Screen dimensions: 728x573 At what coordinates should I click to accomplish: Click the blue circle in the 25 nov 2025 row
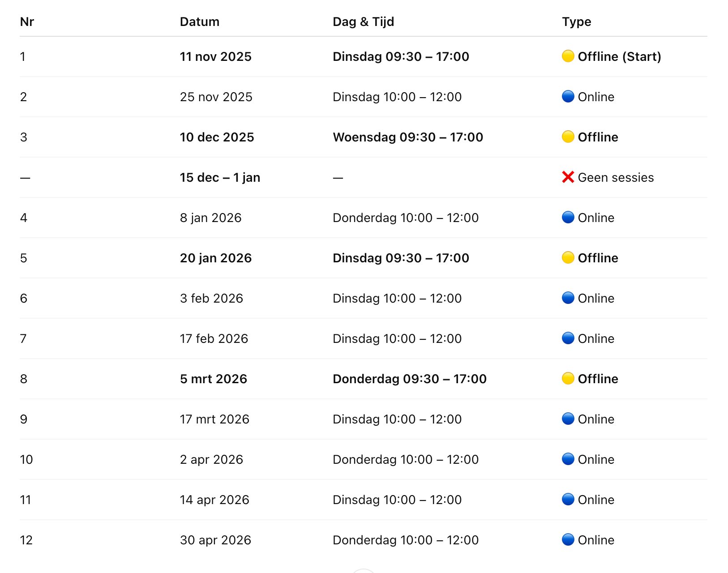(568, 97)
